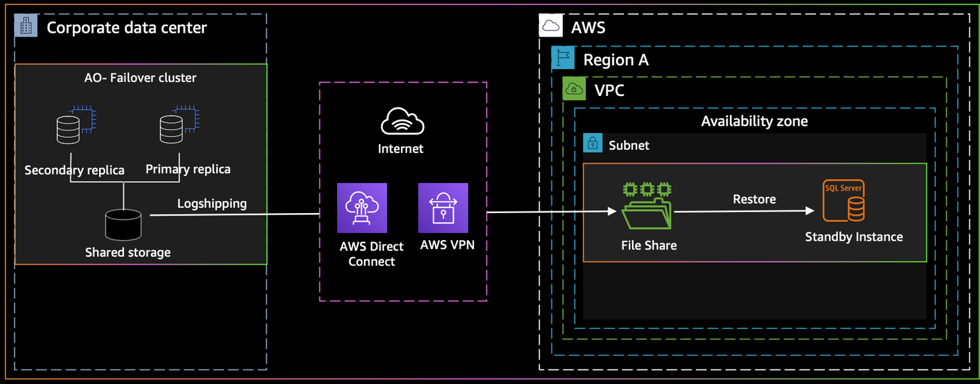Select the AWS Direct Connect icon
Image resolution: width=980 pixels, height=384 pixels.
tap(362, 208)
